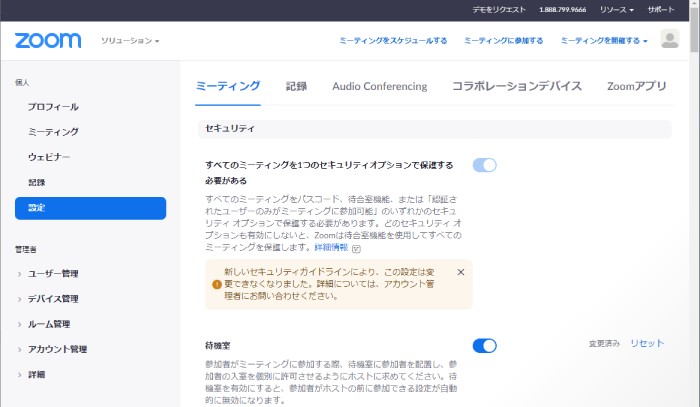Click the external link icon beside 詳細情報
Image resolution: width=700 pixels, height=407 pixels.
click(x=356, y=249)
